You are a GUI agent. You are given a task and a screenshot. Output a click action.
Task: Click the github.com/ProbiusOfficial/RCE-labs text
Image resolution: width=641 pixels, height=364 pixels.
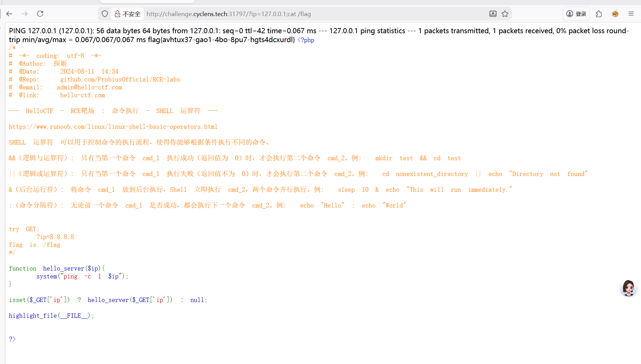[120, 79]
